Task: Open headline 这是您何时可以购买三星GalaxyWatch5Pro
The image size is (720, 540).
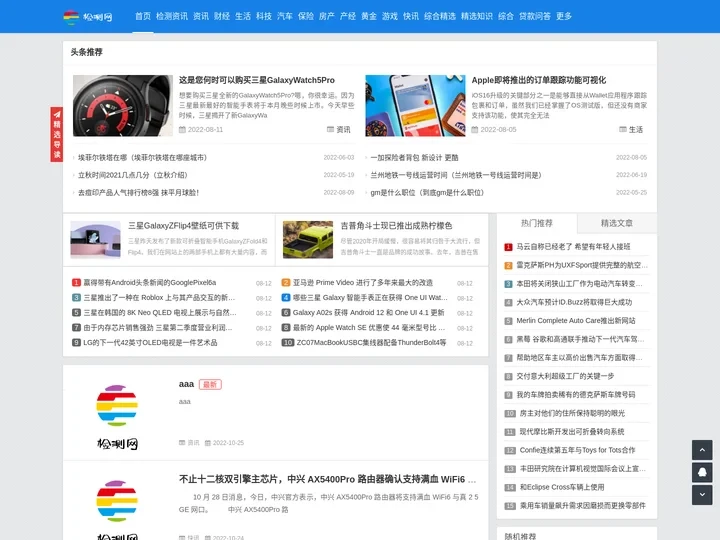Action: click(257, 80)
